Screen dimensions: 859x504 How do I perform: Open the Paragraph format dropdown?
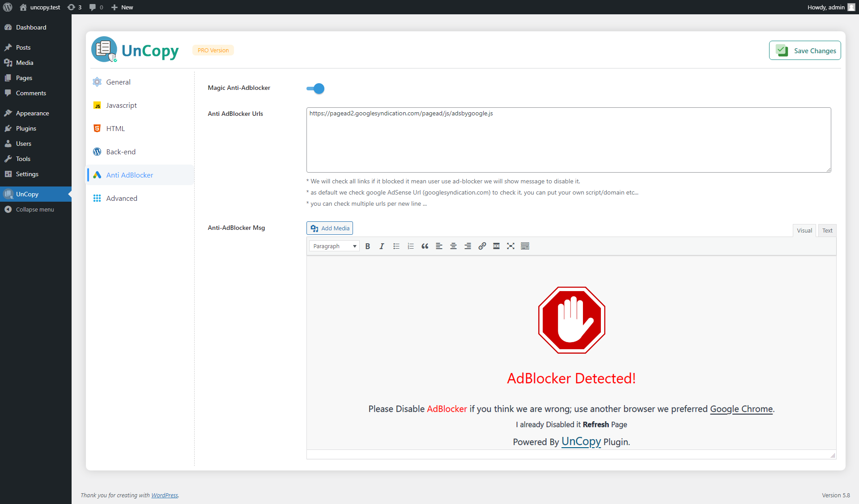334,246
